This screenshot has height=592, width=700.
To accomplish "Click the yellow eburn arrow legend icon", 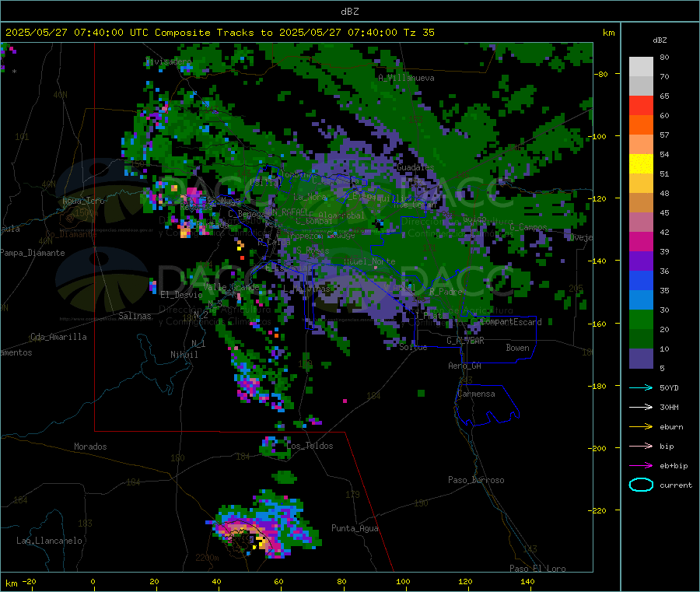I will click(x=641, y=427).
